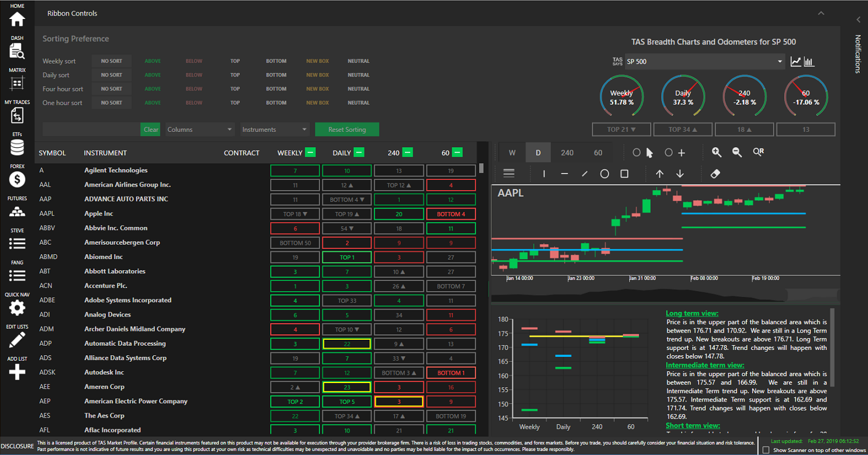868x455 pixels.
Task: Toggle the DAILY column minus button
Action: pos(359,153)
